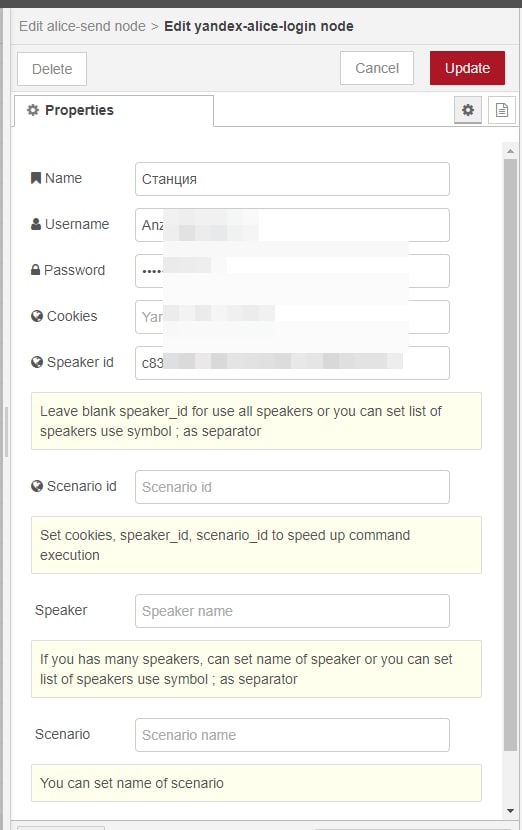The image size is (522, 830).
Task: Focus the Name field containing Станция
Action: click(292, 179)
